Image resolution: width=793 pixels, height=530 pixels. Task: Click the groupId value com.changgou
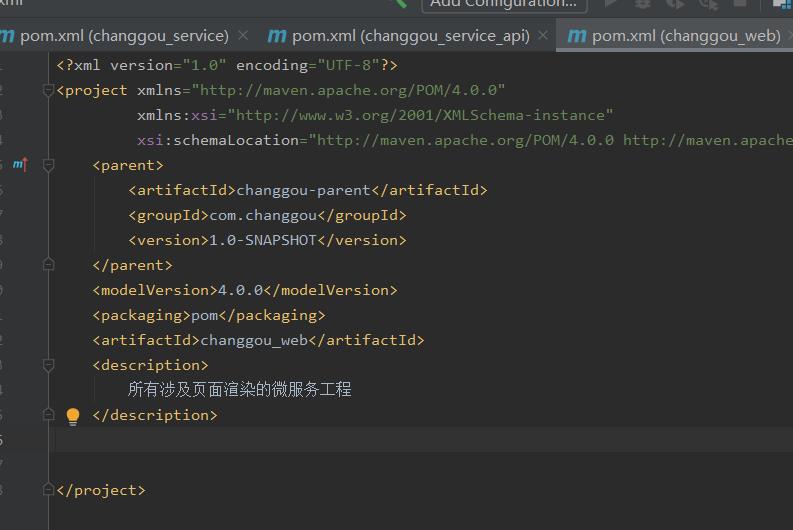(x=263, y=215)
